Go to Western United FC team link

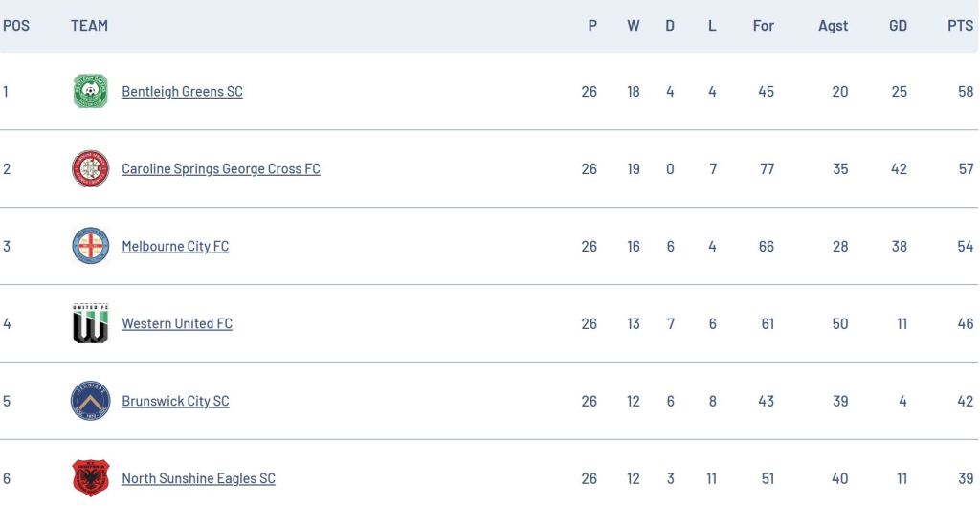[x=177, y=324]
